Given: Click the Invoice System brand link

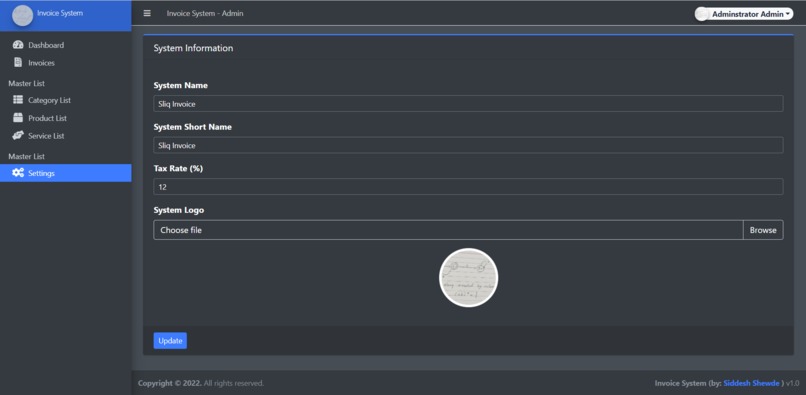Looking at the screenshot, I should coord(60,13).
